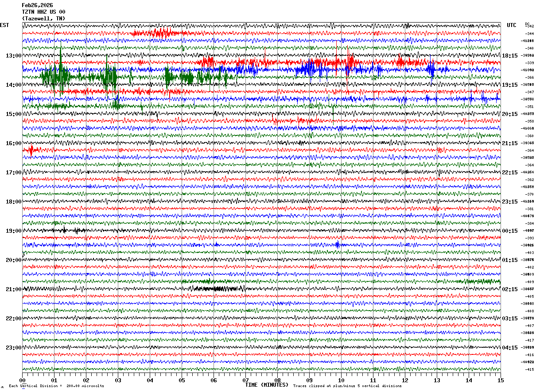This screenshot has width=536, height=392.
Task: Click the 21:15 UTC time label
Action: coord(510,143)
